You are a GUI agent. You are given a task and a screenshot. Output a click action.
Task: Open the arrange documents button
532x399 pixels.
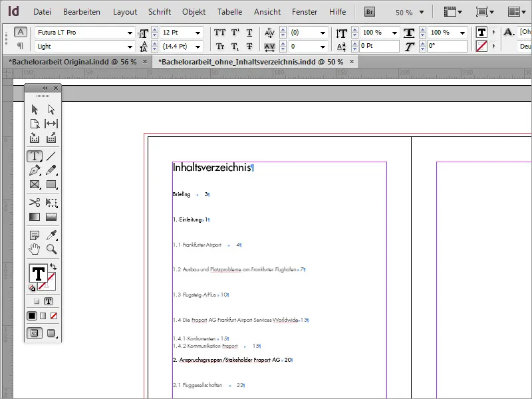coord(518,12)
